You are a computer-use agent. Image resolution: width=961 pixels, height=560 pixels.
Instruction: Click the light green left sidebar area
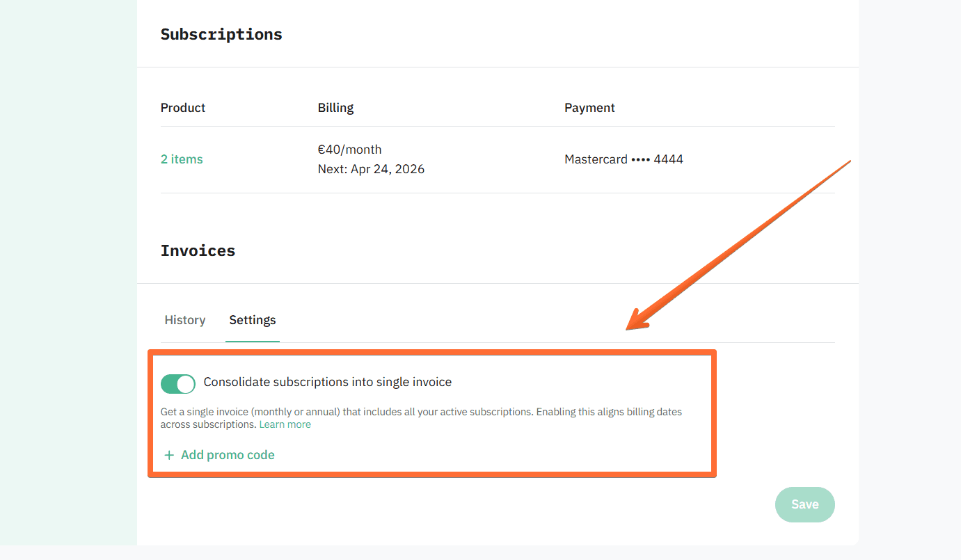(x=68, y=278)
